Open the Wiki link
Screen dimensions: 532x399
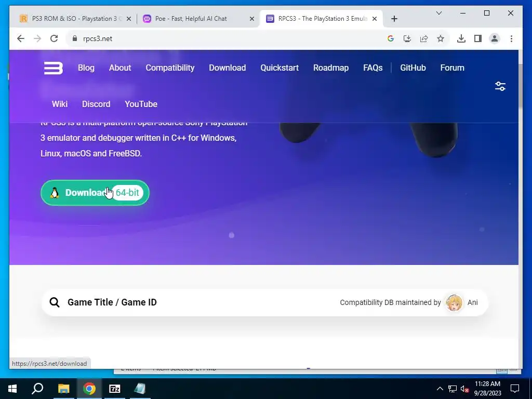(60, 104)
